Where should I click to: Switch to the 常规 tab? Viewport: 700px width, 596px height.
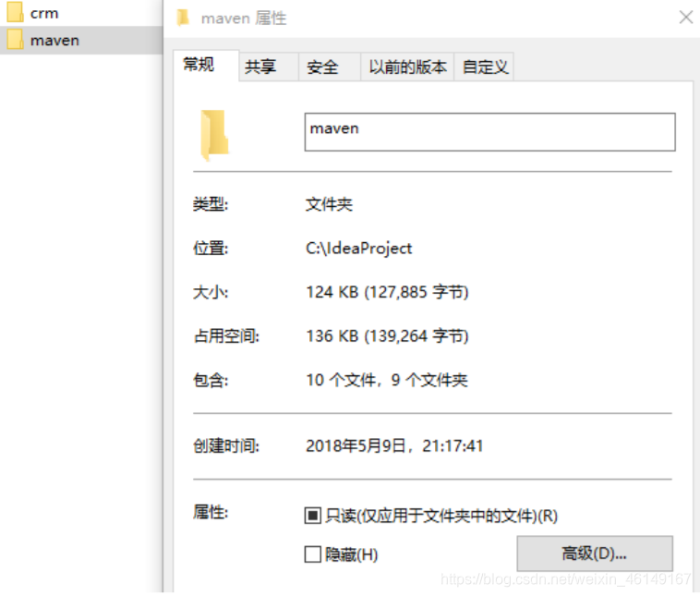pyautogui.click(x=206, y=66)
